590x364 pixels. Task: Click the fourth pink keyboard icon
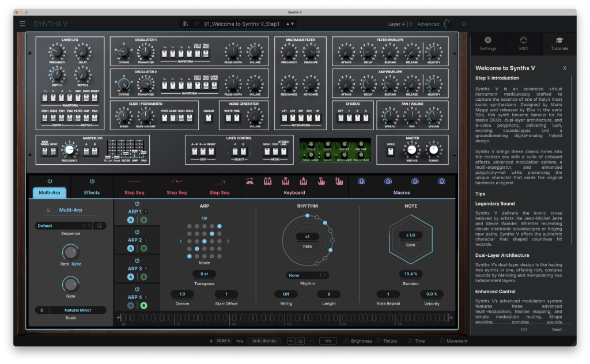tap(303, 181)
